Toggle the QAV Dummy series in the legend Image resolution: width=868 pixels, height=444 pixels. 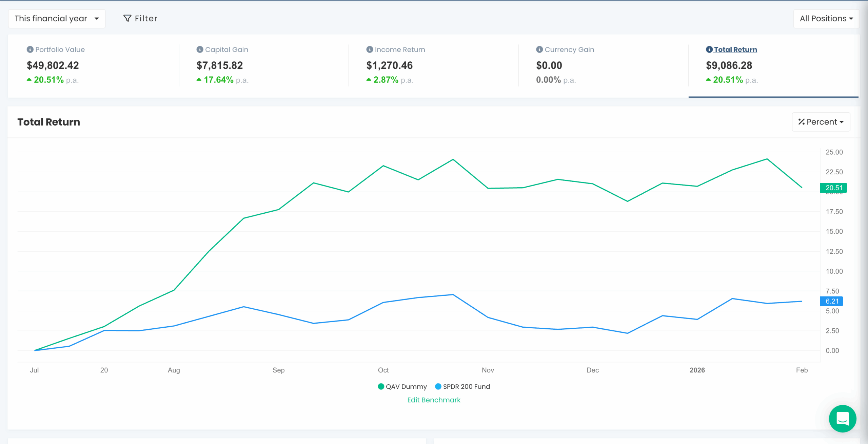(402, 386)
